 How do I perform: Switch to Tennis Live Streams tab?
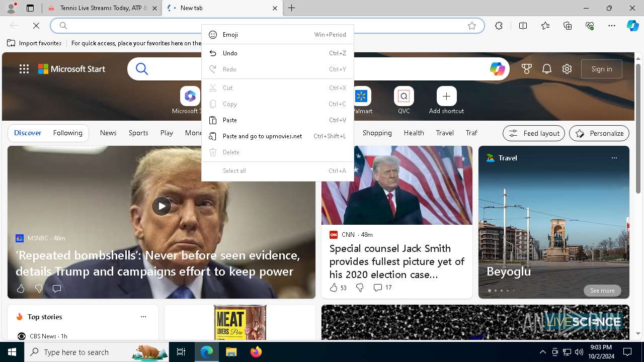pyautogui.click(x=102, y=8)
